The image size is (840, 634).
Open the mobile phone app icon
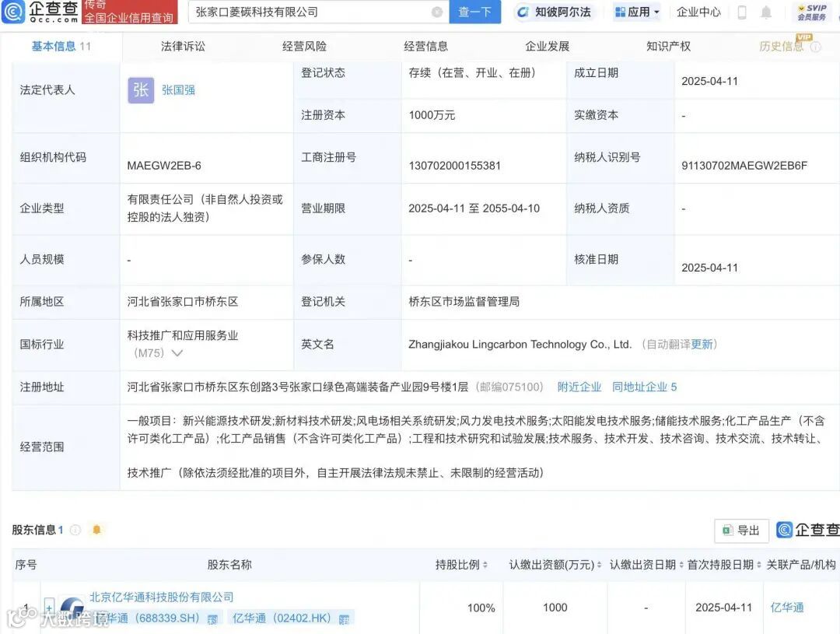[x=742, y=12]
